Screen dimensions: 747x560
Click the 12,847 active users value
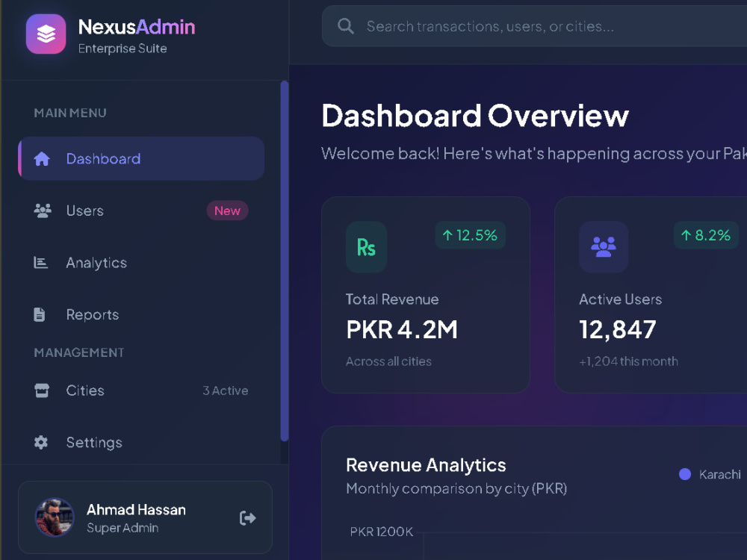tap(618, 329)
